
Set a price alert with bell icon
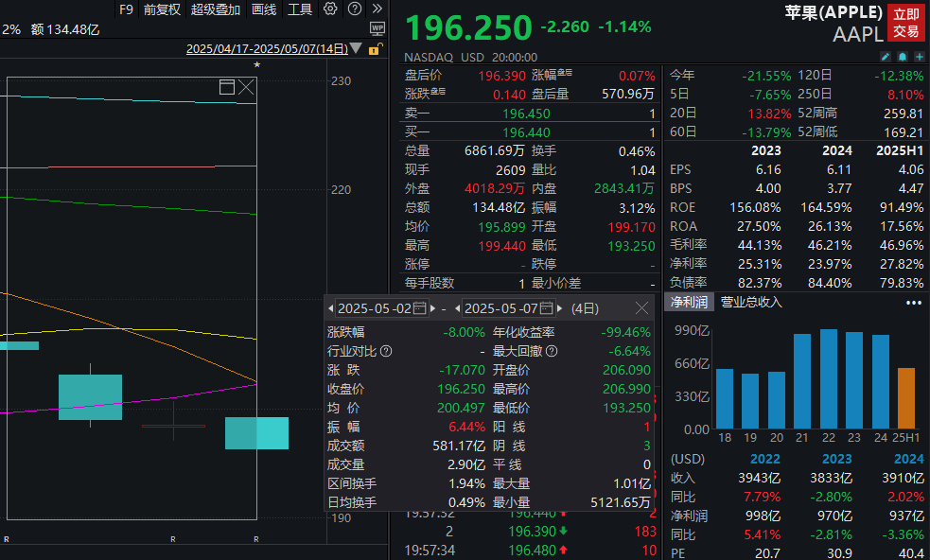903,57
